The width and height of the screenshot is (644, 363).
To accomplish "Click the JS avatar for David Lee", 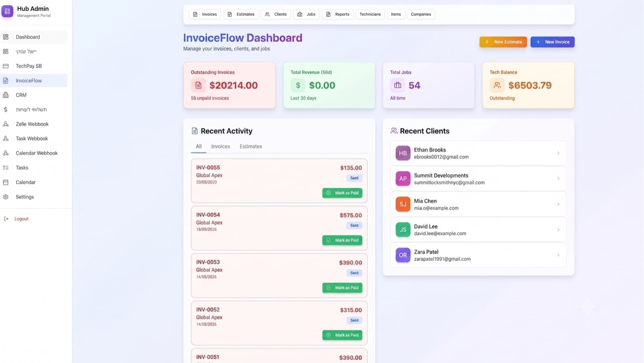I will point(403,230).
